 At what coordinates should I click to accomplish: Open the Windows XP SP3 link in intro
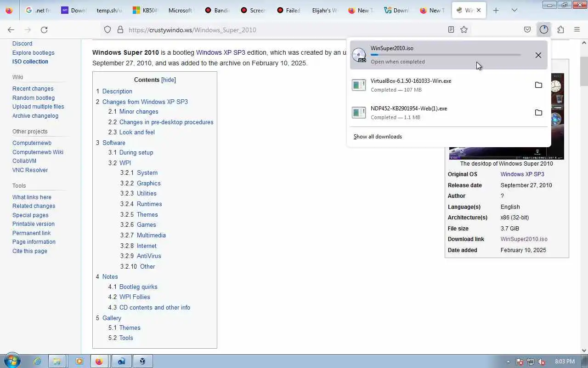pos(220,52)
